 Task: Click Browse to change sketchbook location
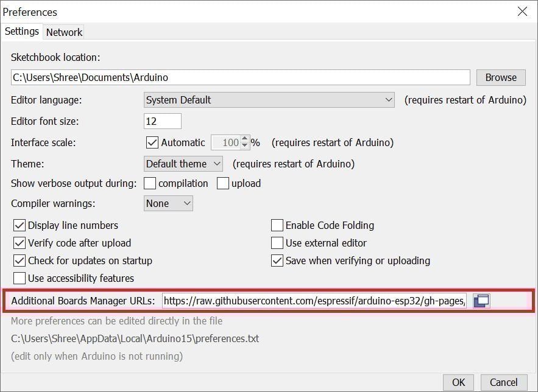click(500, 77)
